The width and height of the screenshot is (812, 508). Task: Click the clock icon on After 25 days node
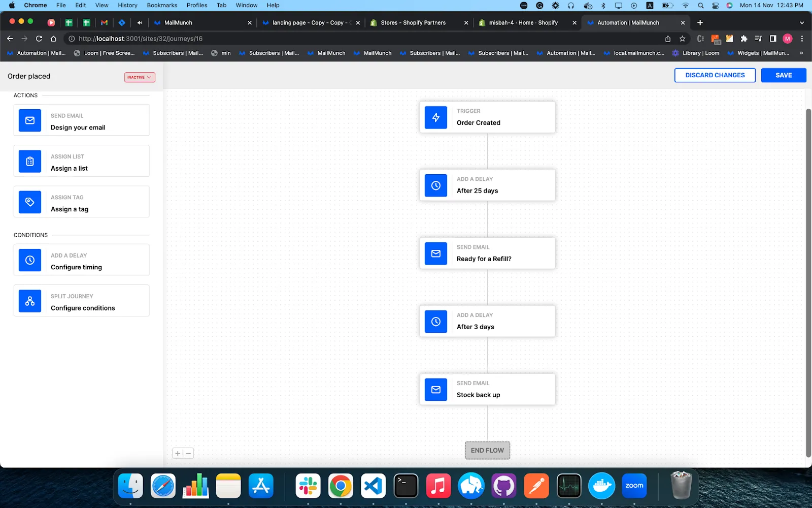pos(436,185)
